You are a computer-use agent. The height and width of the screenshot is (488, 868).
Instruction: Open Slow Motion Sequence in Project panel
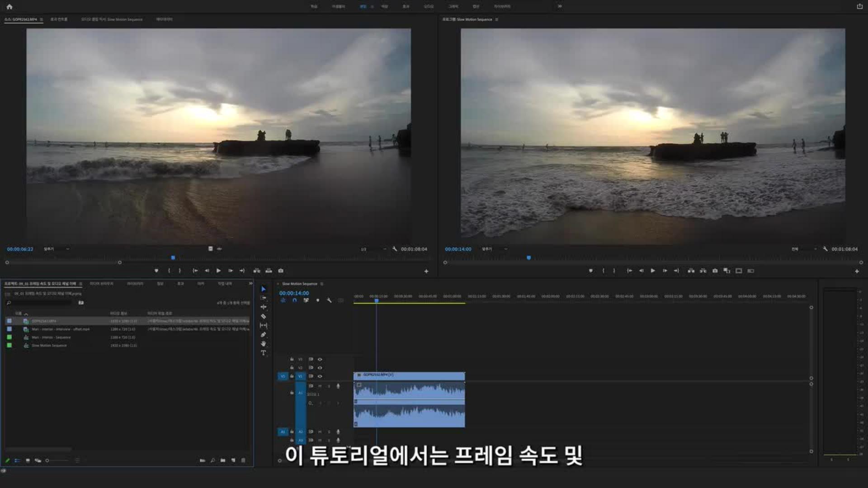pyautogui.click(x=49, y=346)
